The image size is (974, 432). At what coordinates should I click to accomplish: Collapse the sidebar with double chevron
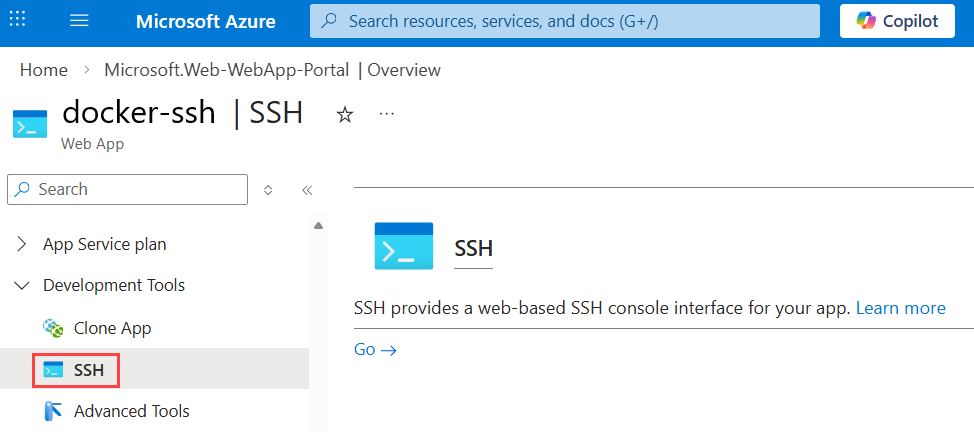306,190
